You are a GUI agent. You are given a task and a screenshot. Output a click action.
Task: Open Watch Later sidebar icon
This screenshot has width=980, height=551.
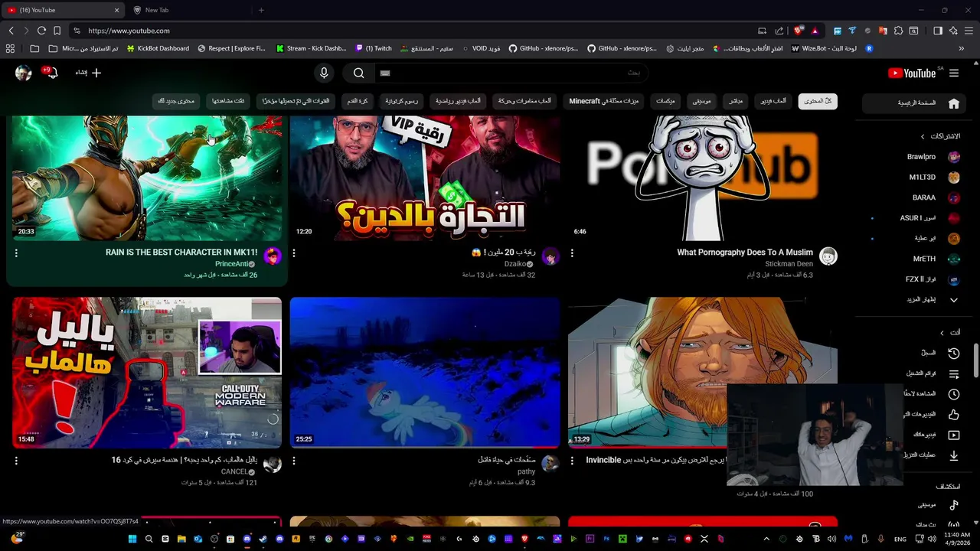(x=954, y=394)
